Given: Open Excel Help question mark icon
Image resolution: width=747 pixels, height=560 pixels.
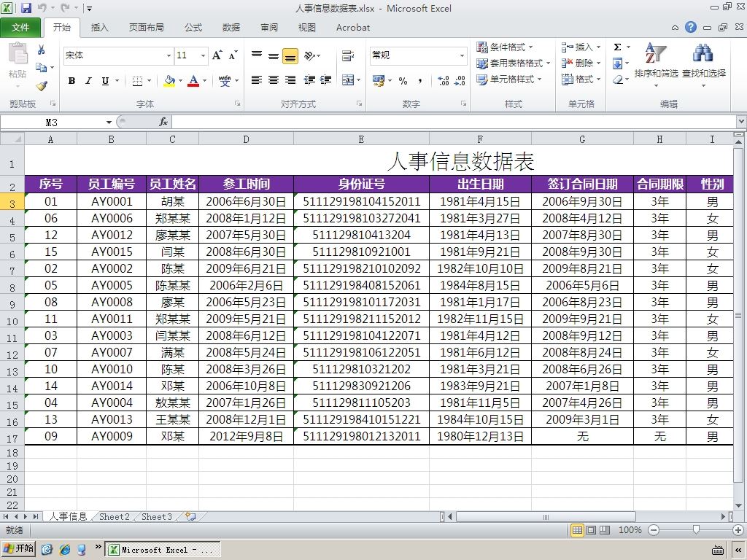Looking at the screenshot, I should 691,27.
